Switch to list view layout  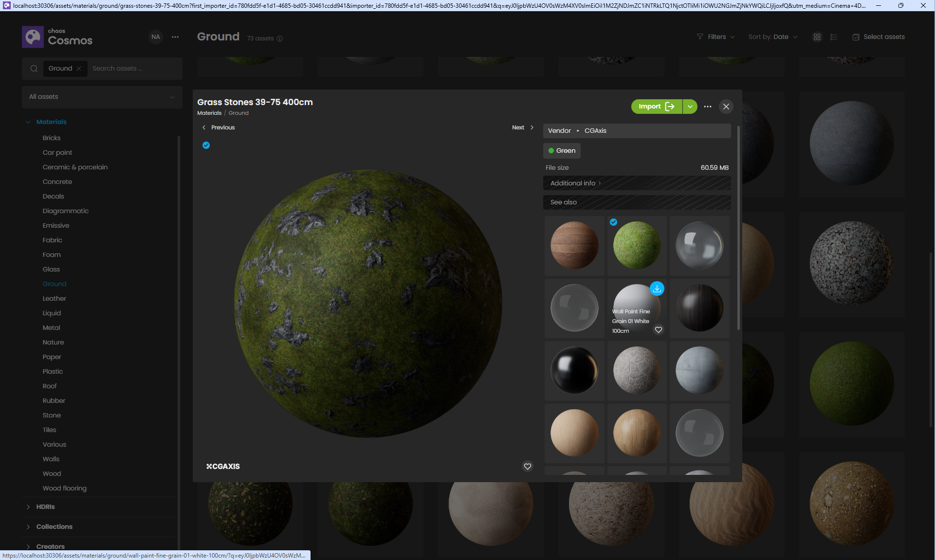click(834, 37)
